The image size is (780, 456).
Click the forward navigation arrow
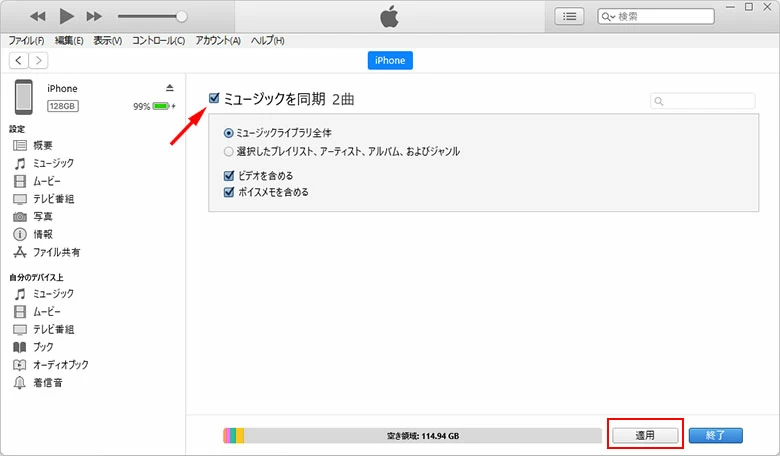(38, 61)
